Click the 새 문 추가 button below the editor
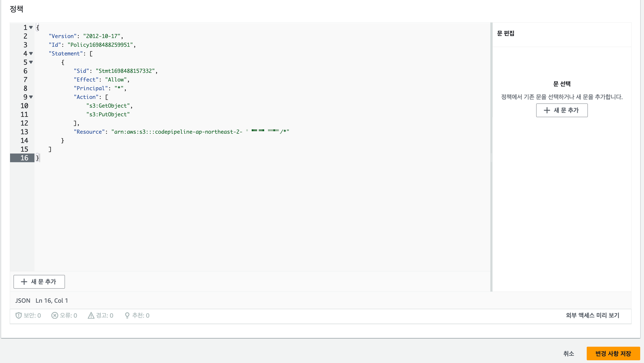Image resolution: width=644 pixels, height=363 pixels. [x=39, y=282]
